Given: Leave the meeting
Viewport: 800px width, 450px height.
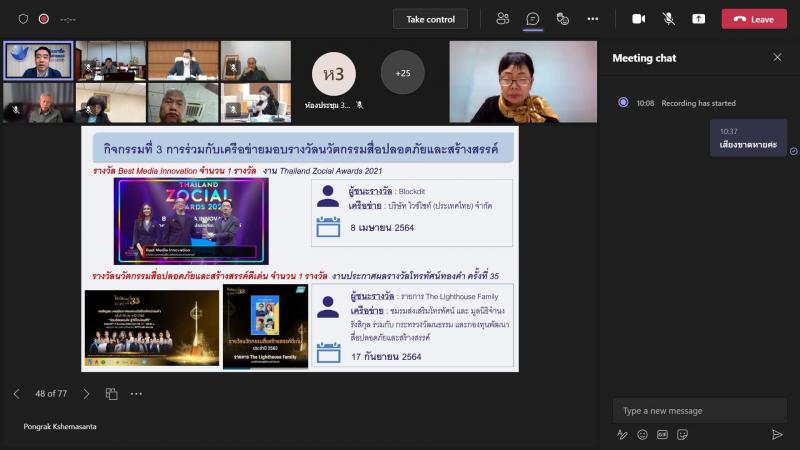Looking at the screenshot, I should click(754, 19).
